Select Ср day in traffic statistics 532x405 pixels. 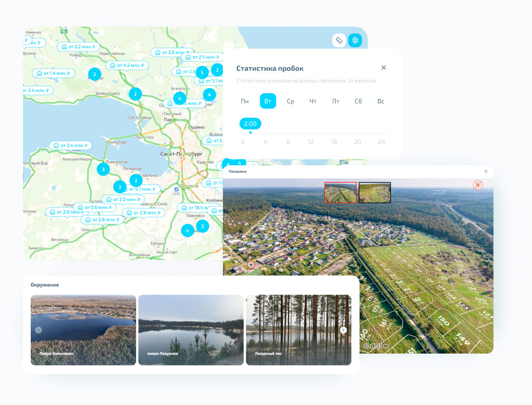pos(290,101)
